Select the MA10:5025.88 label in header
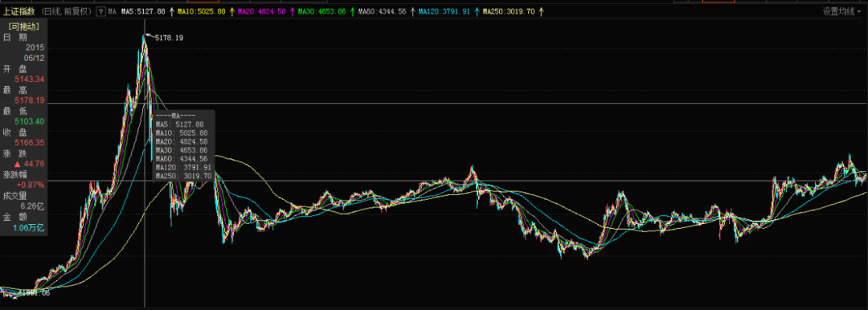This screenshot has height=310, width=868. point(202,11)
